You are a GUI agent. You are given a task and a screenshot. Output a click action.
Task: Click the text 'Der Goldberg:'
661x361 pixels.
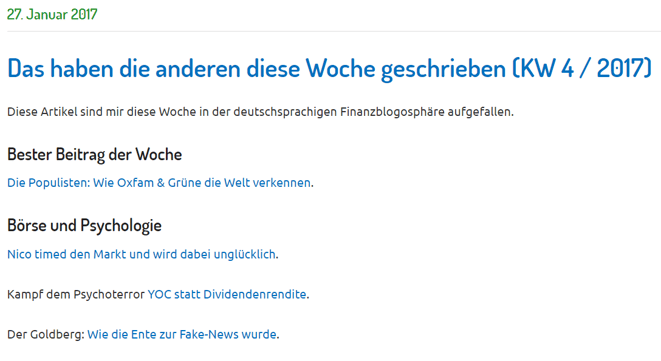46,334
